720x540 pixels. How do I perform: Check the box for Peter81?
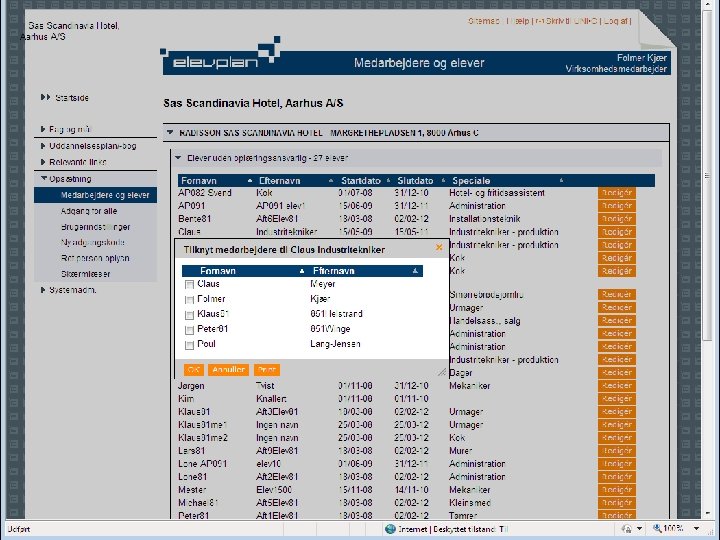click(x=189, y=330)
